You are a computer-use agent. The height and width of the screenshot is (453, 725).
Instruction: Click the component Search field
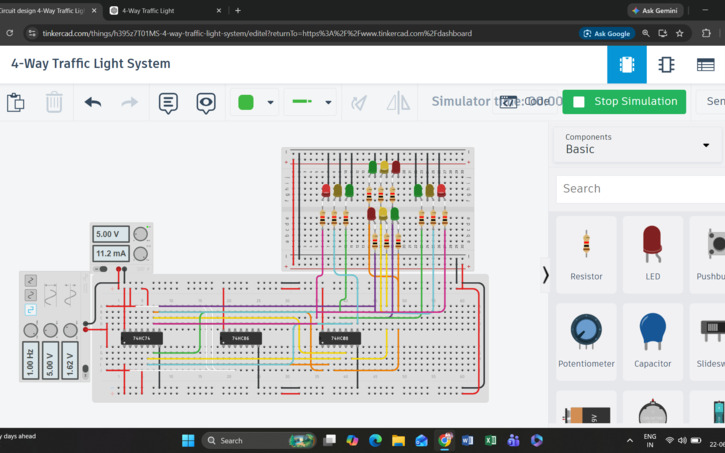(x=641, y=189)
